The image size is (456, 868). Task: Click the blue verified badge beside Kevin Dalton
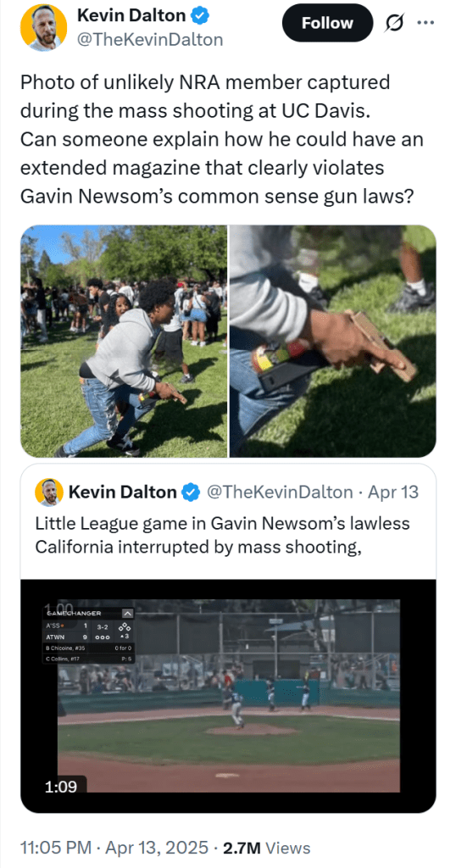(x=200, y=16)
